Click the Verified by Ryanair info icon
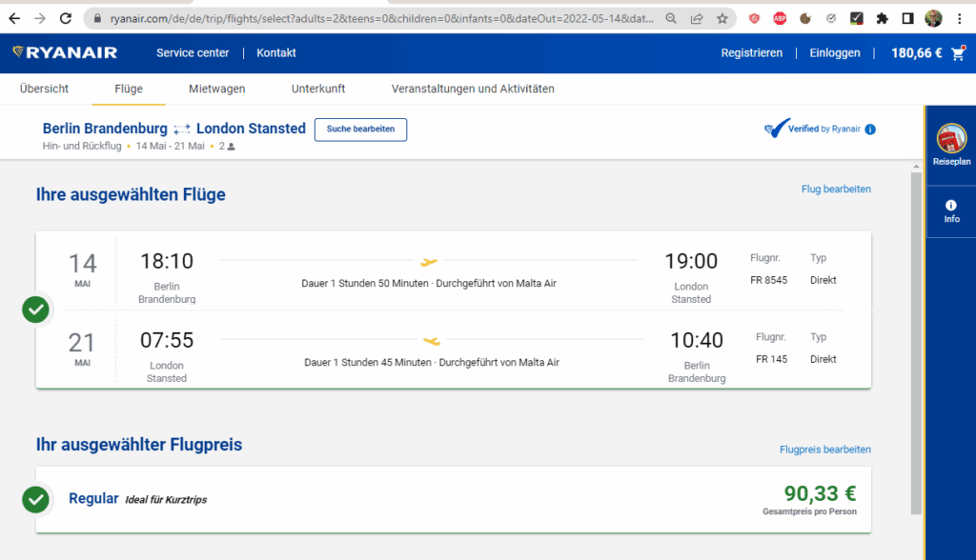Image resolution: width=976 pixels, height=560 pixels. click(x=870, y=130)
